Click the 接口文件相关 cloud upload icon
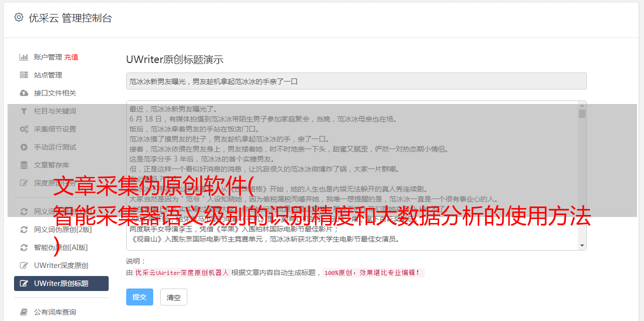644x321 pixels. 24,93
